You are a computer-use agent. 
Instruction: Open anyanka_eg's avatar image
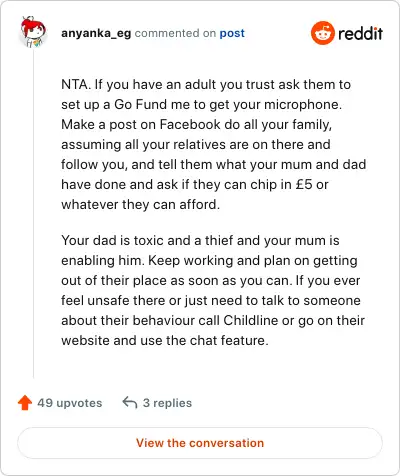33,32
